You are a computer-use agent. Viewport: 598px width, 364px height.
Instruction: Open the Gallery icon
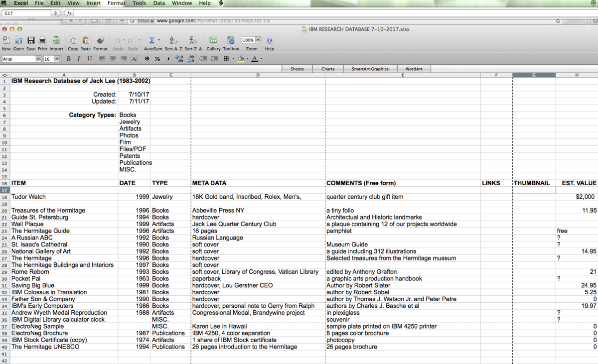213,40
